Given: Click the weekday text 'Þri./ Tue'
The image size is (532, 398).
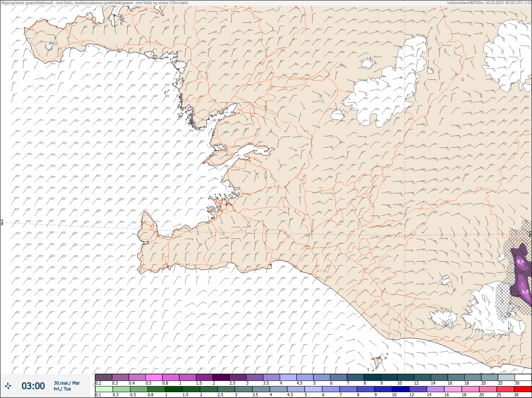Looking at the screenshot, I should click(62, 389).
